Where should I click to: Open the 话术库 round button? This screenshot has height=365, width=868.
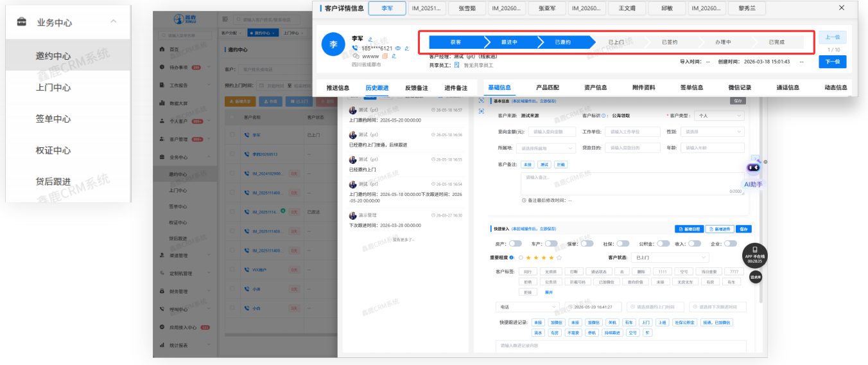[755, 277]
